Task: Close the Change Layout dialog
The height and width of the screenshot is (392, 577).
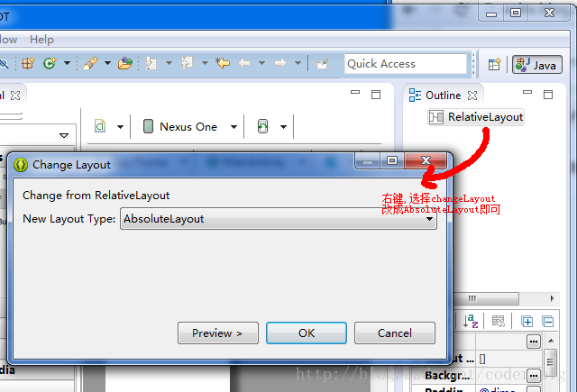Action: [x=426, y=160]
